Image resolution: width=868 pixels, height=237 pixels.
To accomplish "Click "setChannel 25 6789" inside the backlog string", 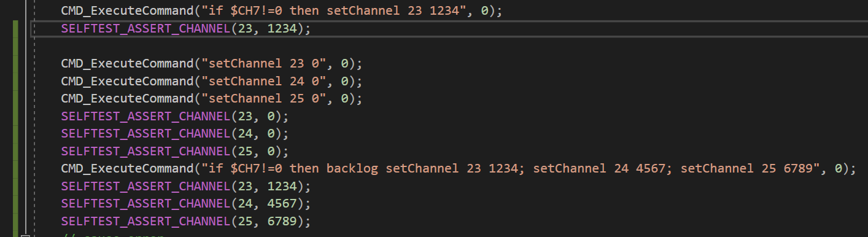I will coord(749,168).
